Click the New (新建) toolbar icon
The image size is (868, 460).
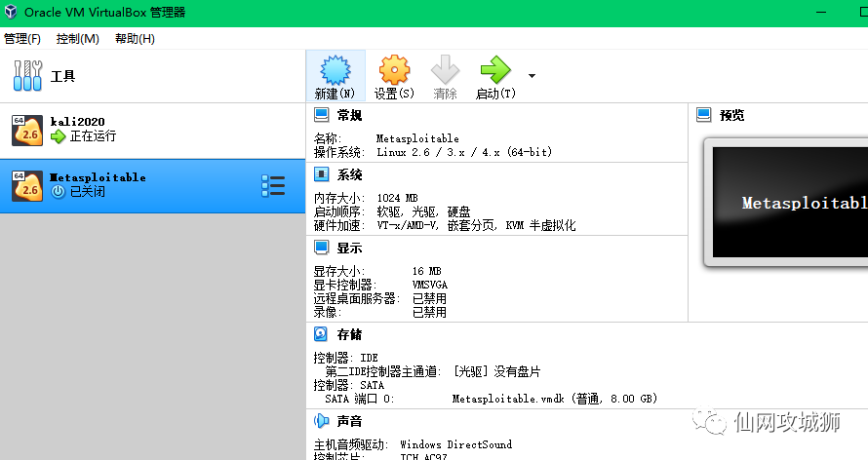(335, 69)
